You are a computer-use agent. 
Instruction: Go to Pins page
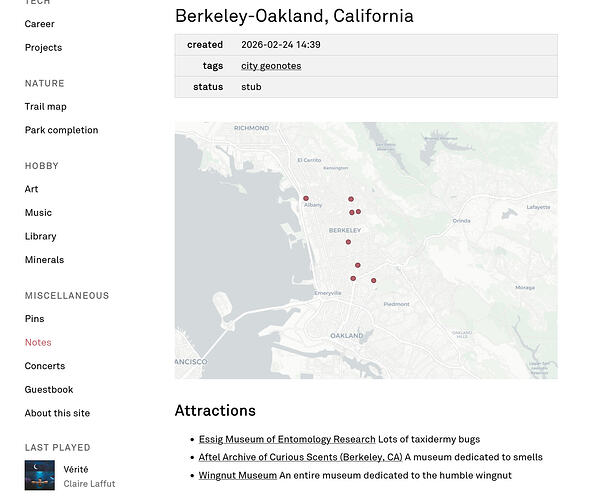coord(34,319)
